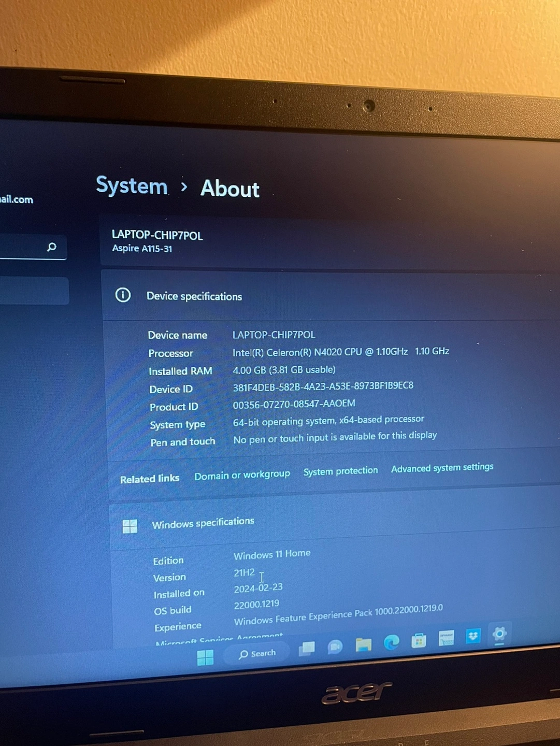Launch the Chat app from taskbar

[335, 647]
